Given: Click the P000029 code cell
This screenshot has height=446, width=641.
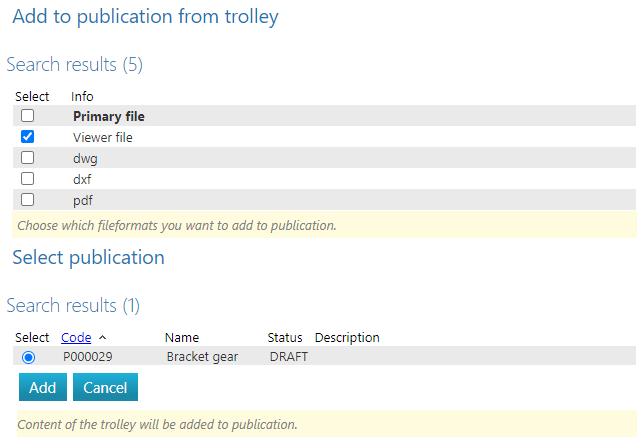Looking at the screenshot, I should pos(87,357).
